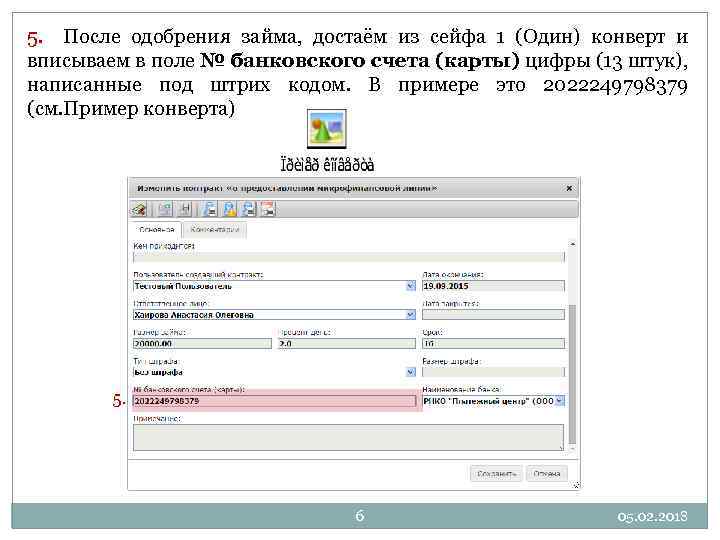Click the empty Размер штрафа field

[493, 372]
